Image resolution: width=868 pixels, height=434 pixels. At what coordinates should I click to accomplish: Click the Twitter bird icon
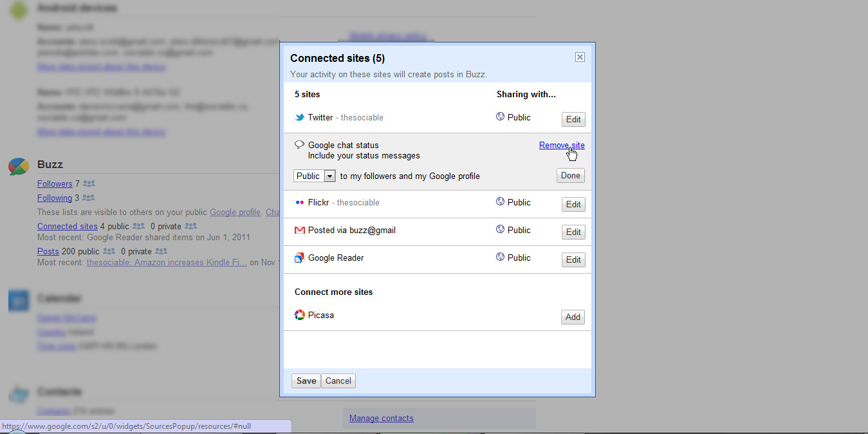coord(299,118)
